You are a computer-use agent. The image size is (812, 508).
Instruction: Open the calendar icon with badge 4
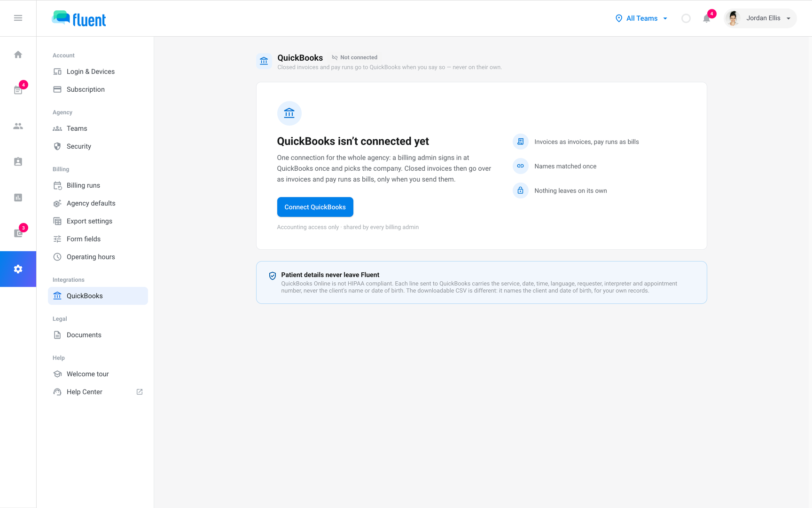click(18, 90)
